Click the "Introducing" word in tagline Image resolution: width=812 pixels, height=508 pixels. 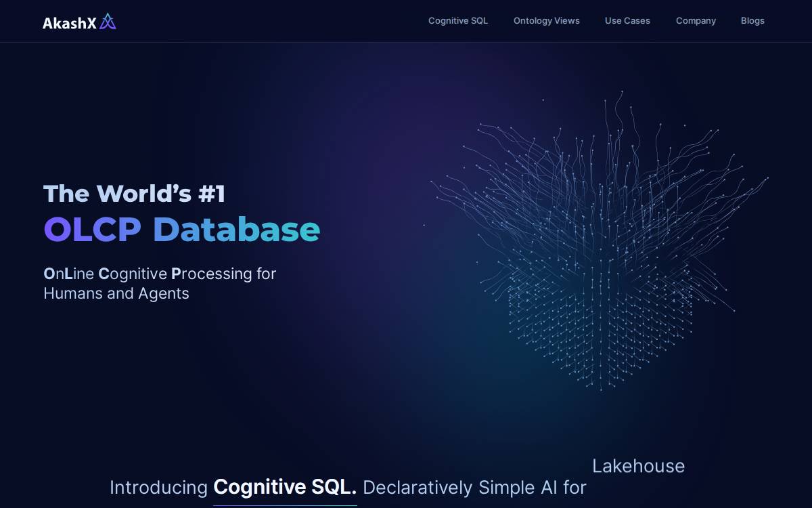coord(158,488)
